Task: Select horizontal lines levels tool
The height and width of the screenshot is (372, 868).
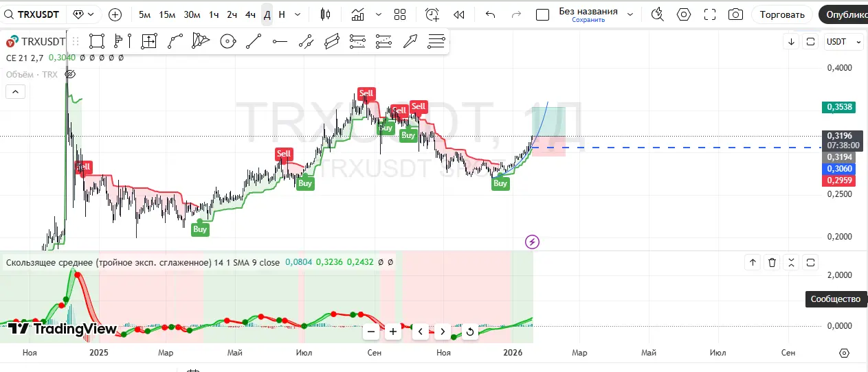Action: (436, 42)
